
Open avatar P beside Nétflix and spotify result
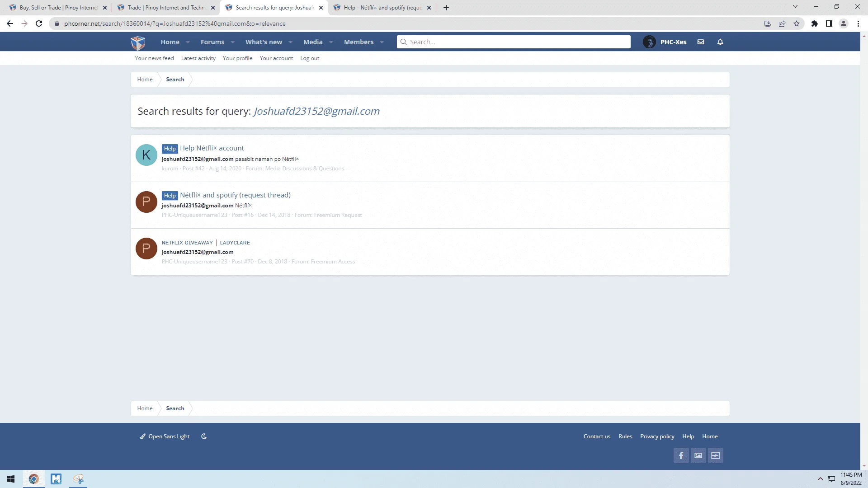point(146,202)
